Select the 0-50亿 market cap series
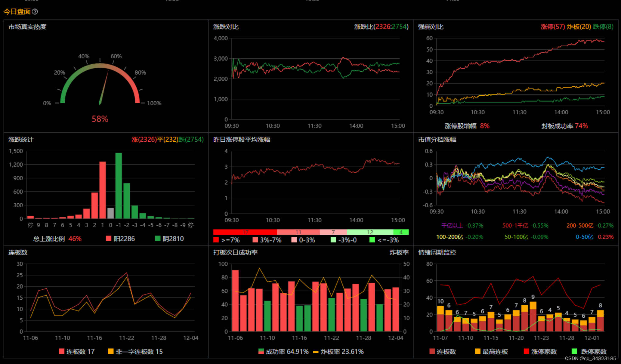 tap(584, 237)
